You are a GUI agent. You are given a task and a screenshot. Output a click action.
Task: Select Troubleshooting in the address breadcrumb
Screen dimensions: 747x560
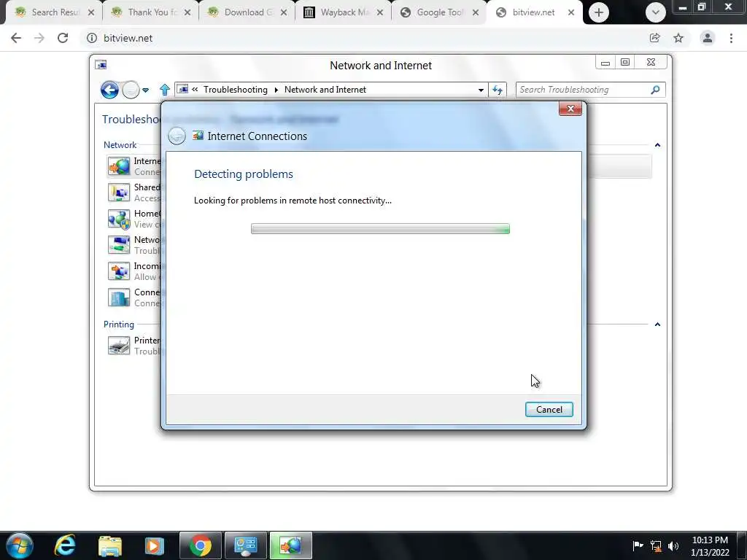pos(236,90)
